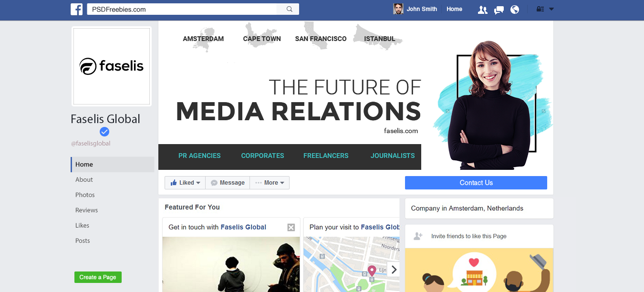Expand the More dropdown menu
This screenshot has width=644, height=292.
(270, 183)
